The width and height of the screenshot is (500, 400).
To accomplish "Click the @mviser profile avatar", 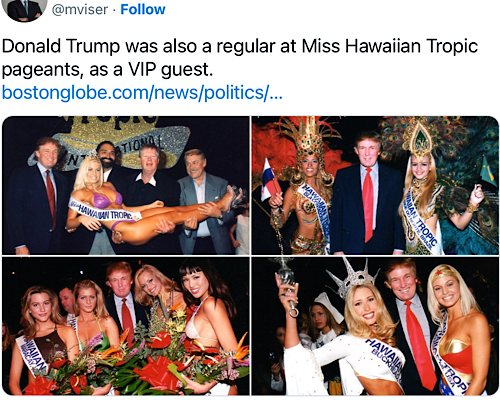I will tap(24, 9).
